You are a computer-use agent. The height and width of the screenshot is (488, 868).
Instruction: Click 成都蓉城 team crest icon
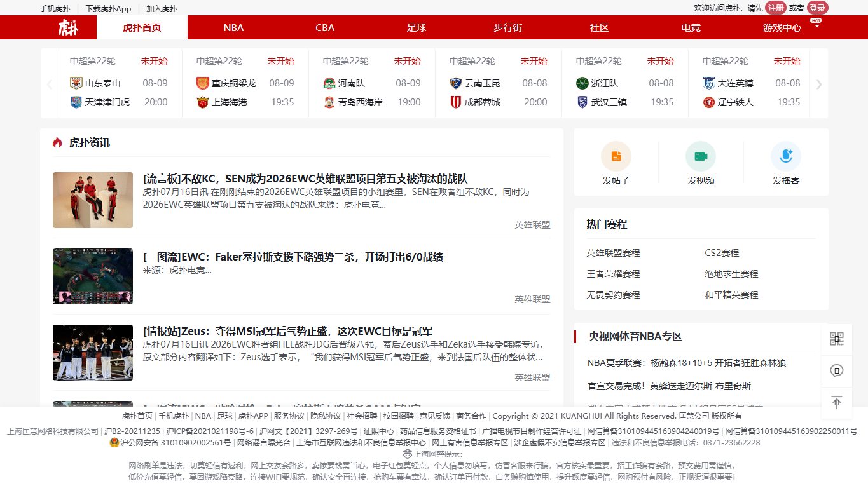click(x=456, y=102)
